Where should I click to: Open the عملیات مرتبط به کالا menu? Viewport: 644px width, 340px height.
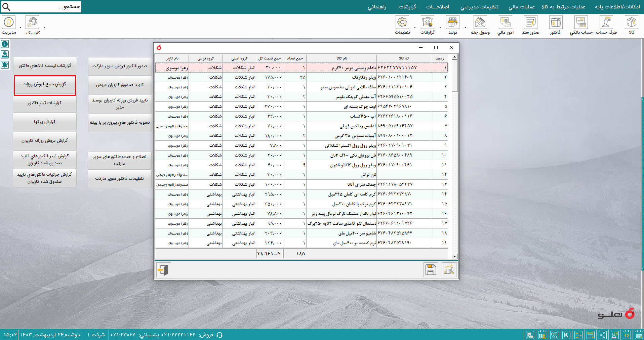tap(563, 7)
